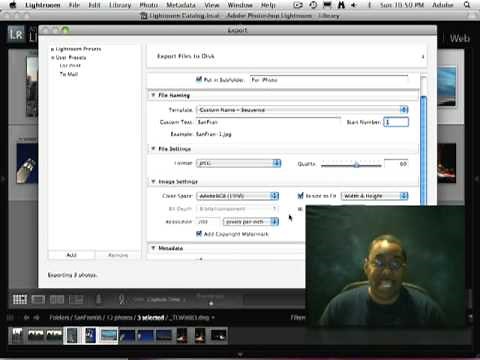The image size is (480, 360).
Task: Toggle filmstrip with bottom edge arrow
Action: (x=240, y=354)
